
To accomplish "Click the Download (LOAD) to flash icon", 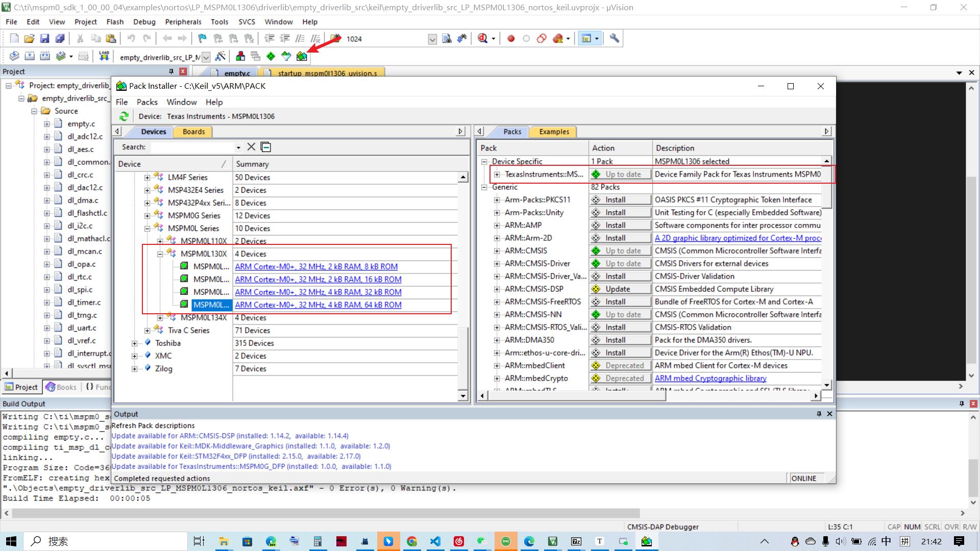I will click(x=104, y=56).
